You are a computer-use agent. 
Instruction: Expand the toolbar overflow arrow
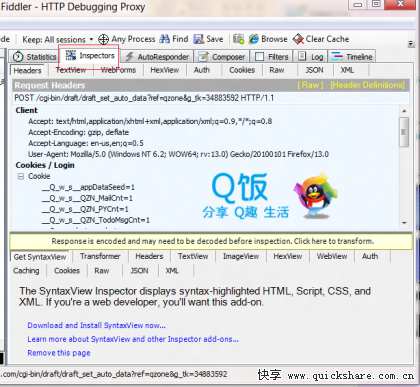[x=411, y=43]
